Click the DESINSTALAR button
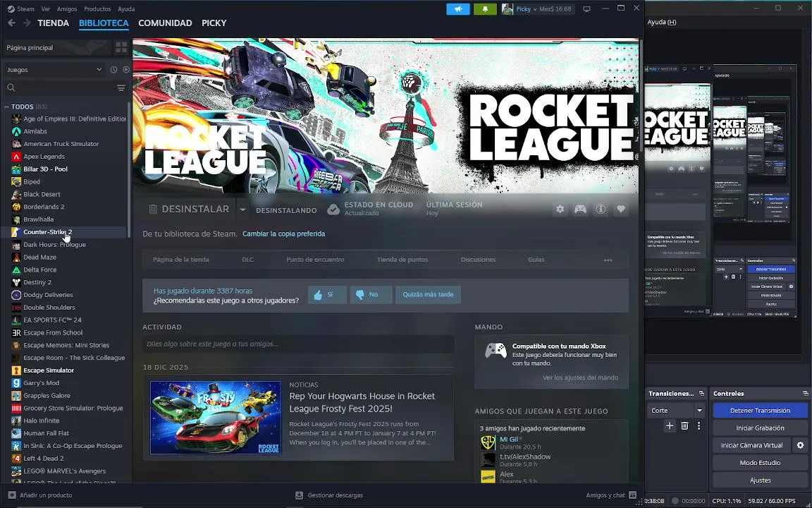The height and width of the screenshot is (508, 812). [189, 209]
